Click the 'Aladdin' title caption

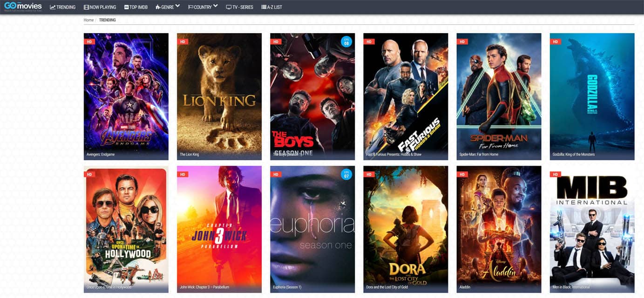(465, 287)
